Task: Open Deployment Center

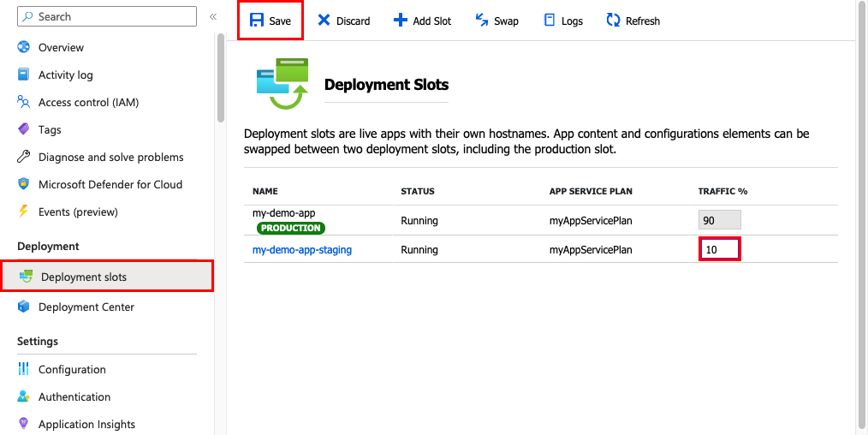Action: click(x=76, y=307)
